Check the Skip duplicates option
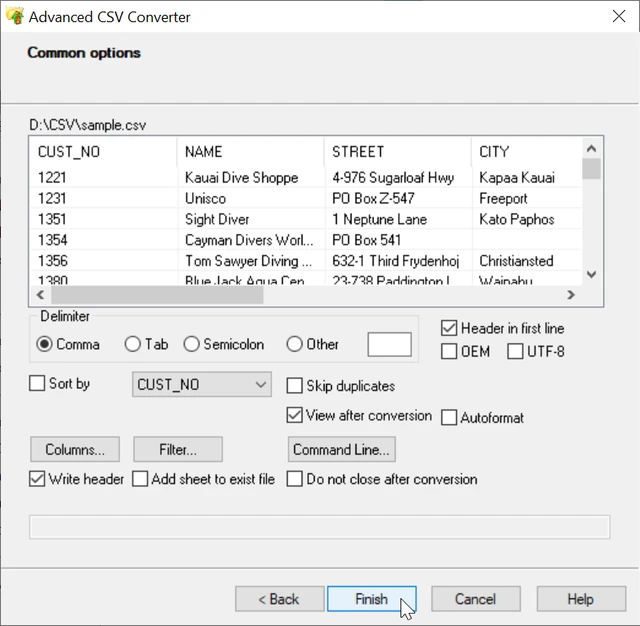This screenshot has height=626, width=640. pyautogui.click(x=294, y=386)
